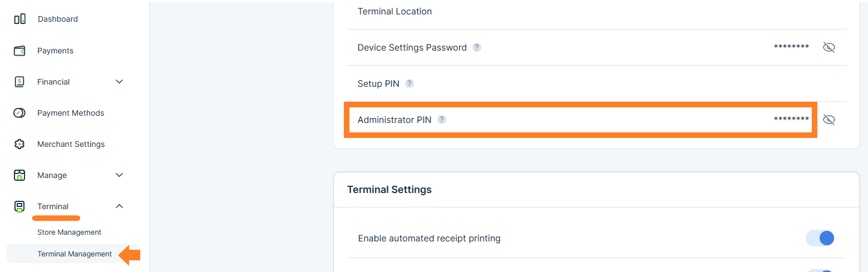Viewport: 868px width, 272px height.
Task: Go to Payments section
Action: [55, 51]
